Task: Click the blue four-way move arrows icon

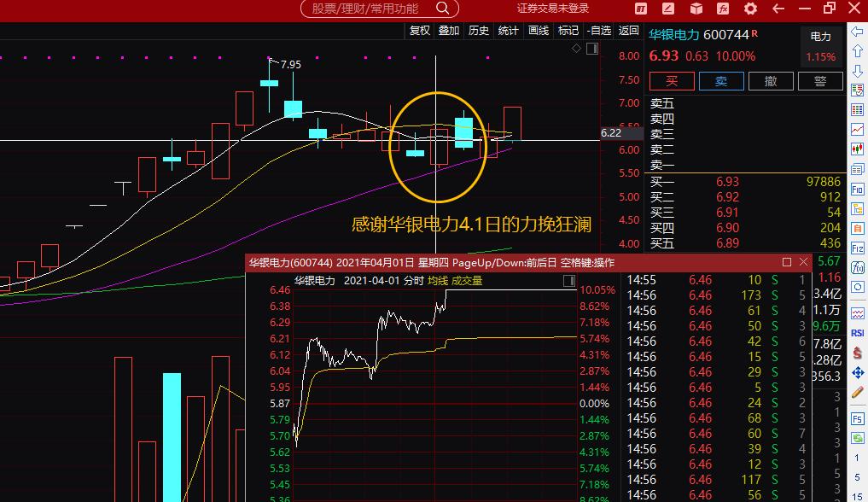Action: [x=858, y=372]
